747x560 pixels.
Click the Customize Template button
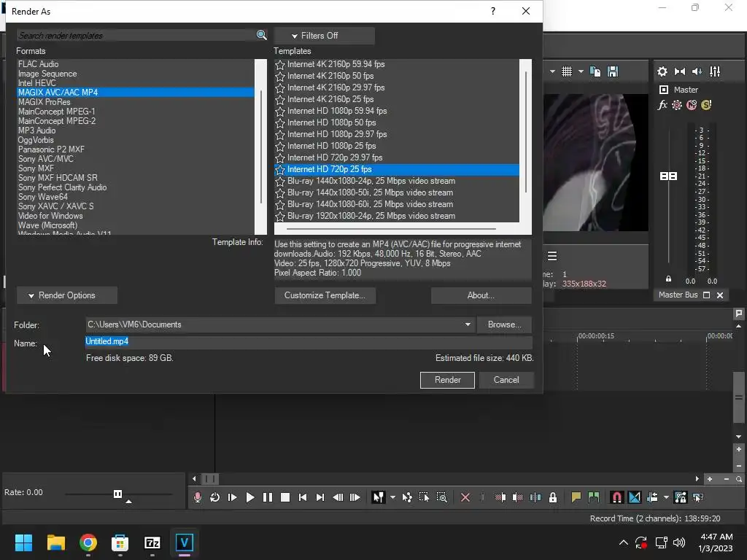point(325,295)
